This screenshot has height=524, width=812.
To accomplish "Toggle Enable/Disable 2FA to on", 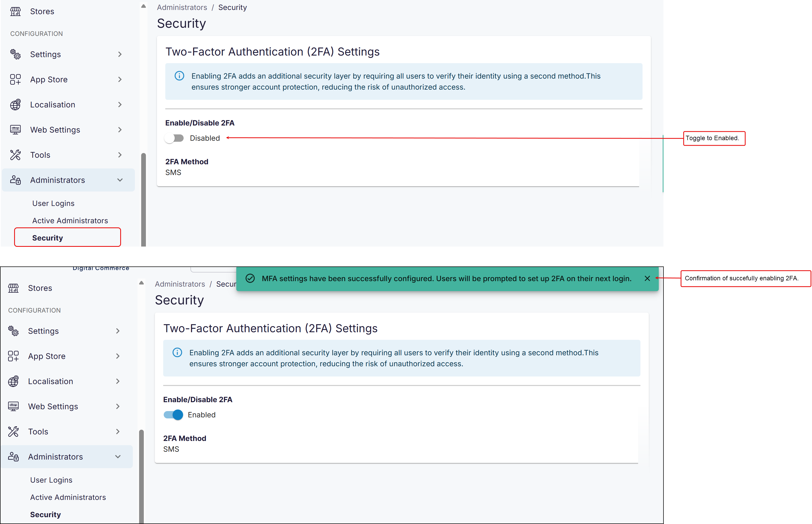I will [174, 138].
